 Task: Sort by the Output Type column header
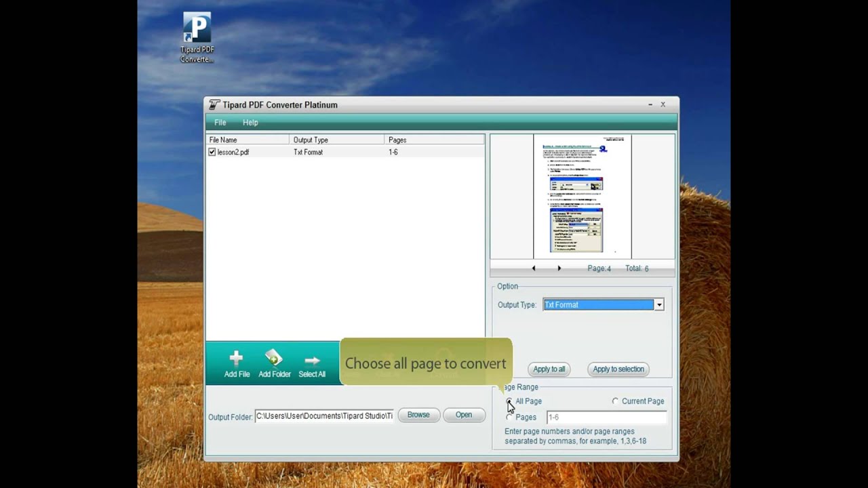(336, 140)
